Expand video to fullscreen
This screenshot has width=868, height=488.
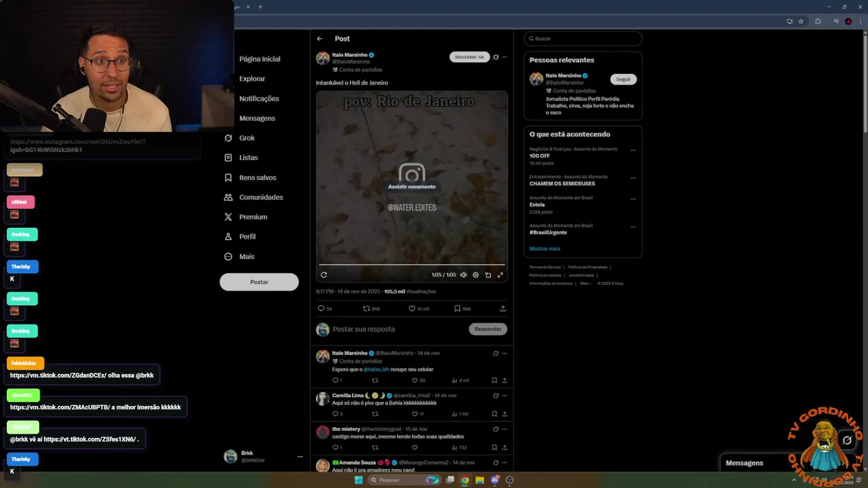click(500, 274)
